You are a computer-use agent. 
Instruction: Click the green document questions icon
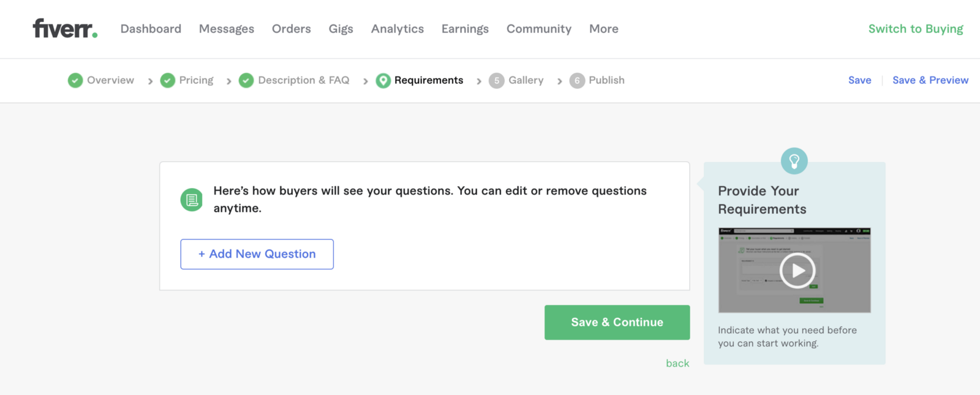pyautogui.click(x=192, y=200)
